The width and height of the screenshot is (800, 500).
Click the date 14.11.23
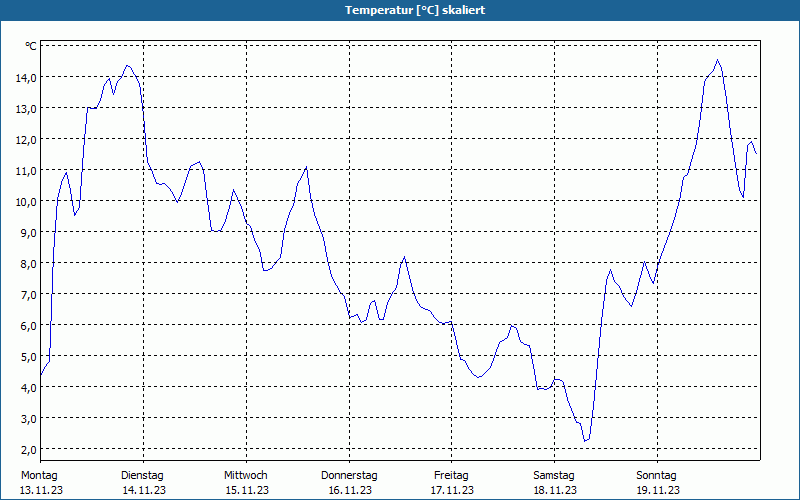click(144, 490)
